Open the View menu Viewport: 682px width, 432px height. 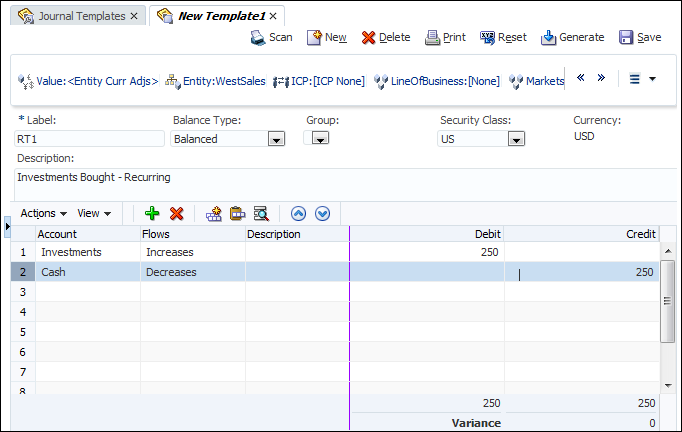[94, 213]
